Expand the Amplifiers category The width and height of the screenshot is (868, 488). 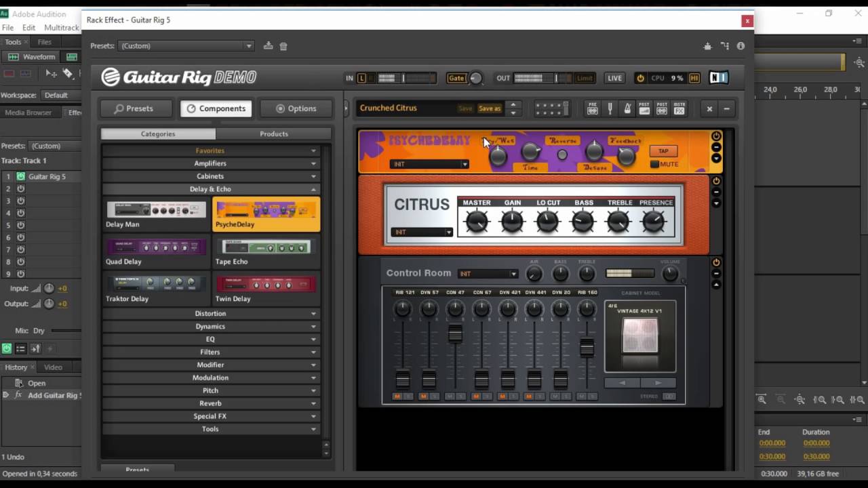[210, 163]
